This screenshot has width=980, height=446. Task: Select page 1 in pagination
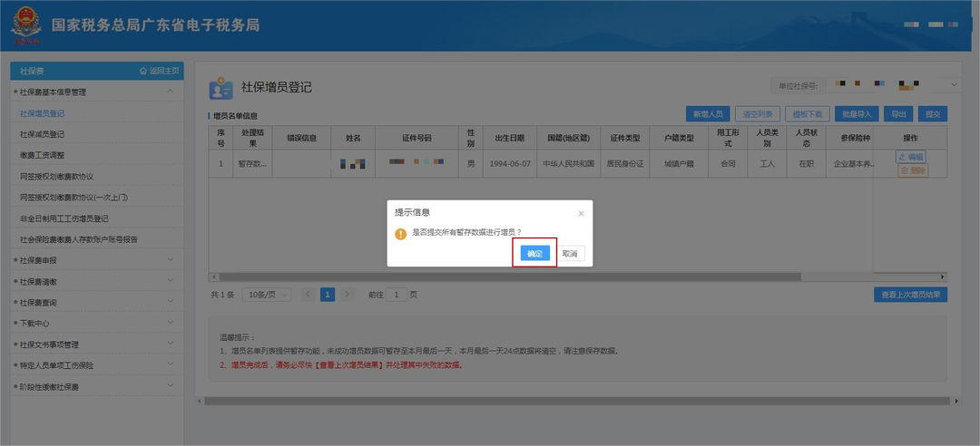(x=328, y=295)
